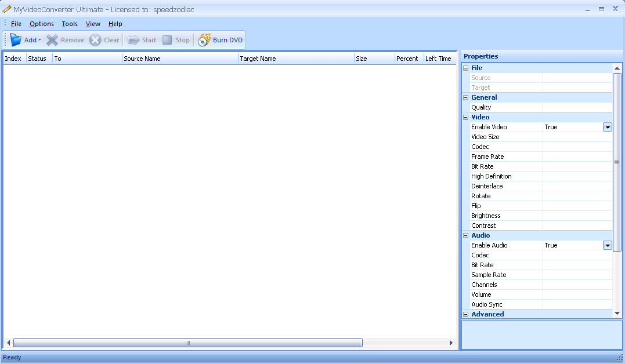Sort by Size column header

374,59
